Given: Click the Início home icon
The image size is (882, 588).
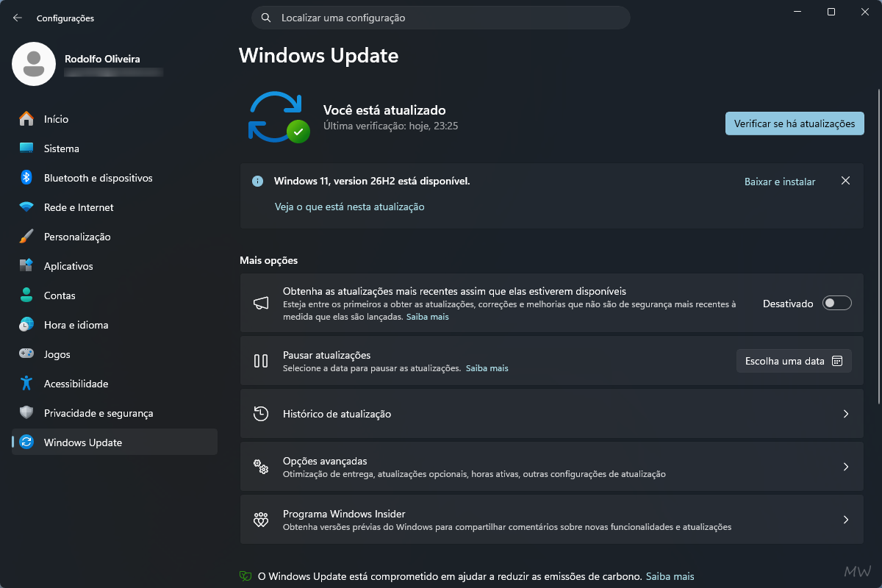Looking at the screenshot, I should pyautogui.click(x=26, y=119).
